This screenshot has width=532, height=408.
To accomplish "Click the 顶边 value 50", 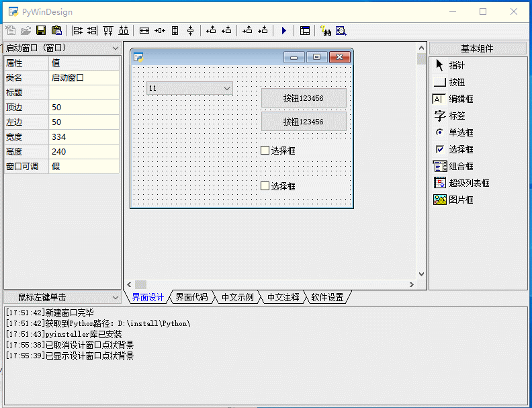I will [84, 108].
